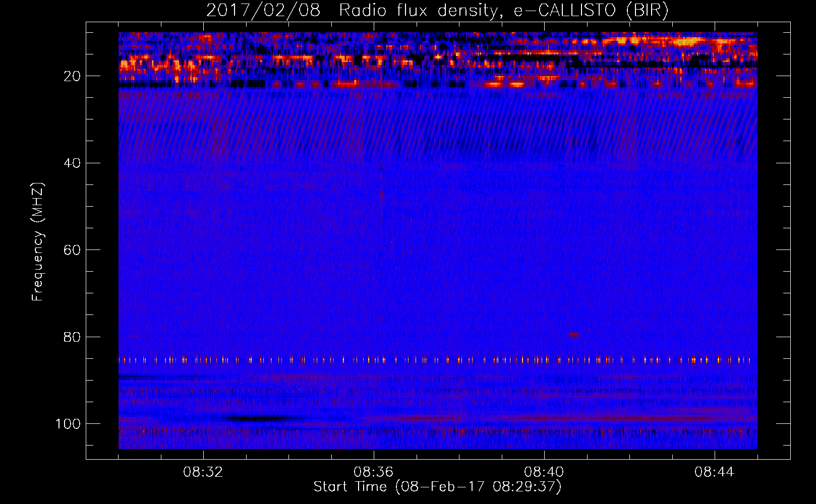Click the dark black patch near 100 MHz
816x504 pixels.
pos(258,418)
